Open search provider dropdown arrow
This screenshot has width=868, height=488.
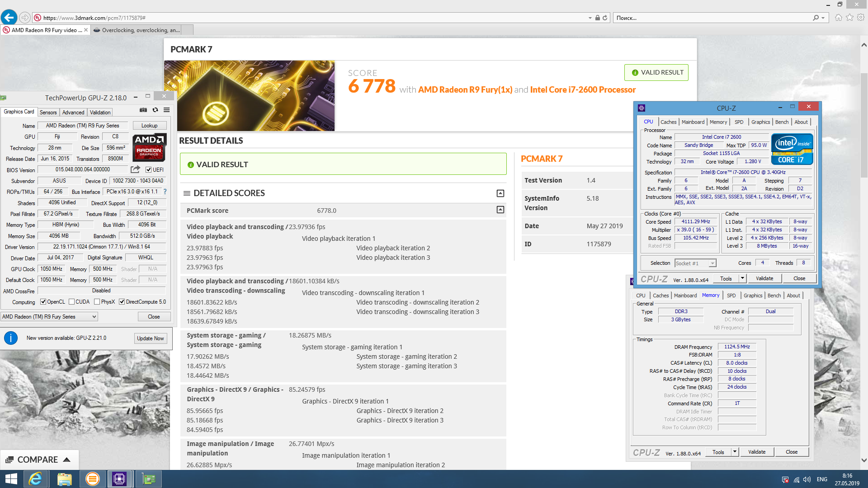tap(823, 18)
